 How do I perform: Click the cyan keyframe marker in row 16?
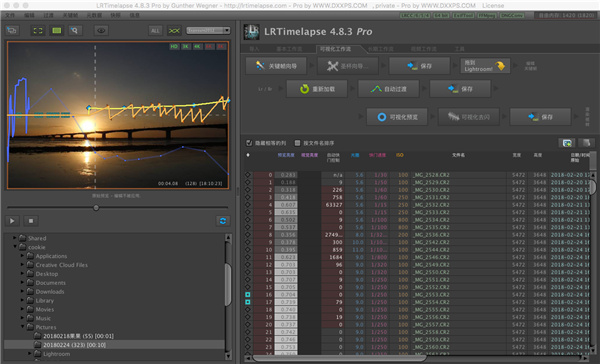click(x=248, y=294)
